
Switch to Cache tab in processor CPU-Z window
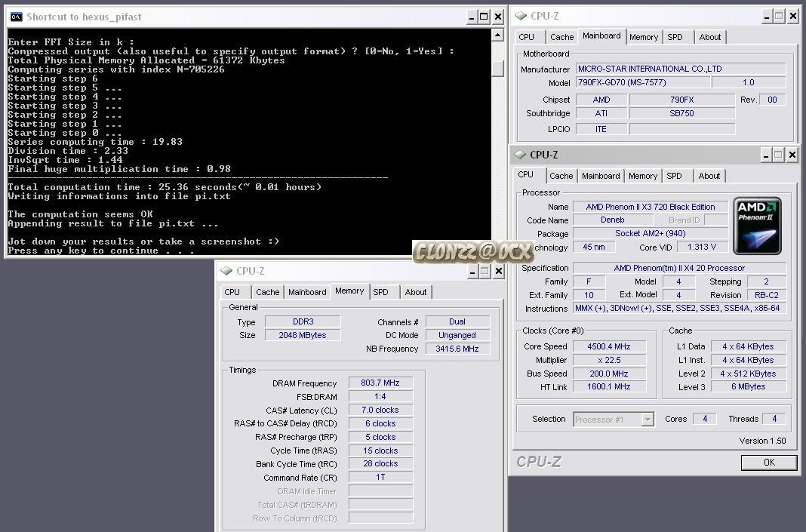(561, 176)
